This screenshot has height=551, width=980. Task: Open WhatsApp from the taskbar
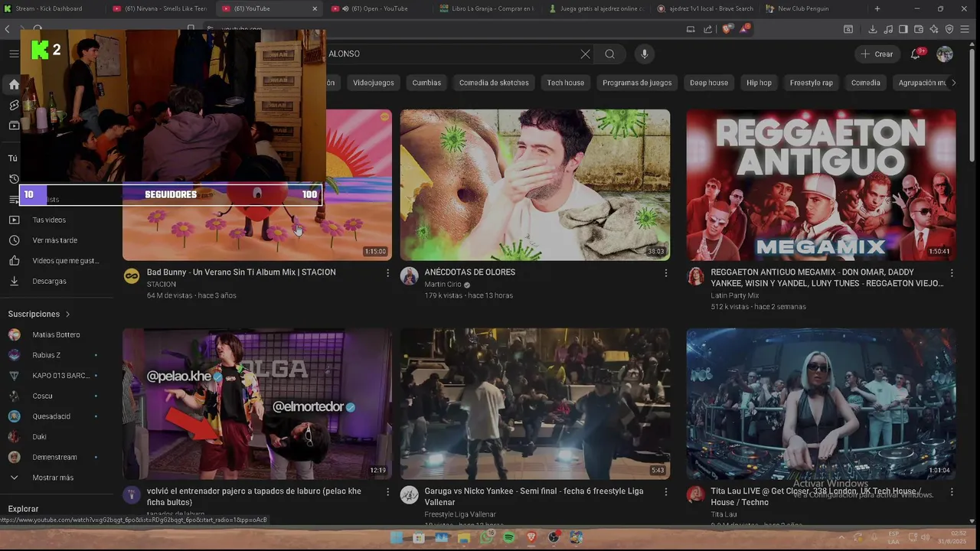486,538
